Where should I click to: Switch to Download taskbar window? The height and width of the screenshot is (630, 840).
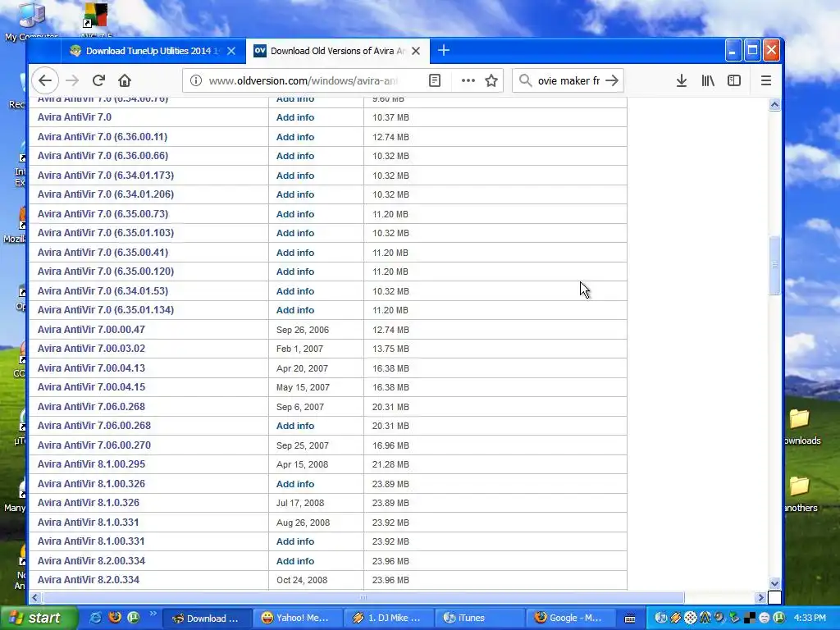(x=207, y=619)
